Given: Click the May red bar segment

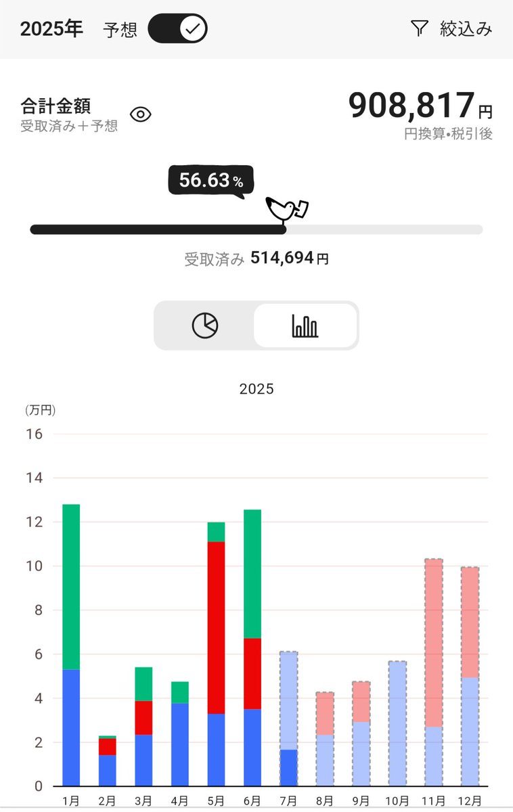Looking at the screenshot, I should (216, 627).
